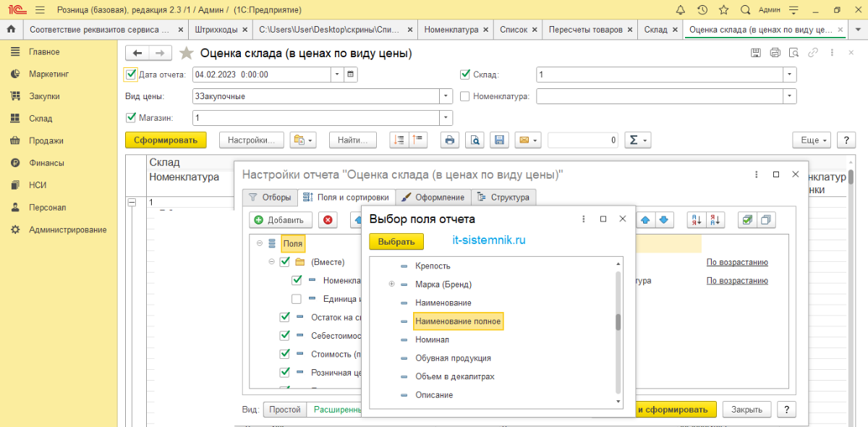868x427 pixels.
Task: Click the first По возрастанию sort link
Action: click(x=736, y=262)
